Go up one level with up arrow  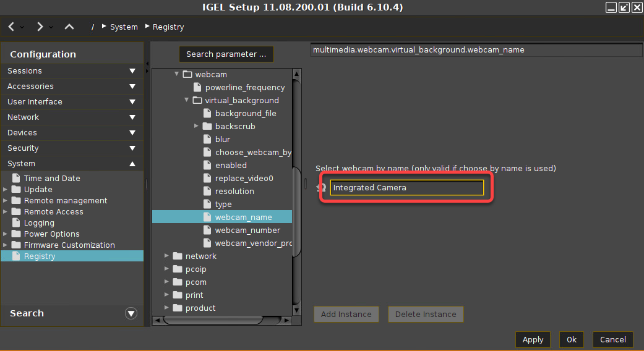[x=69, y=27]
